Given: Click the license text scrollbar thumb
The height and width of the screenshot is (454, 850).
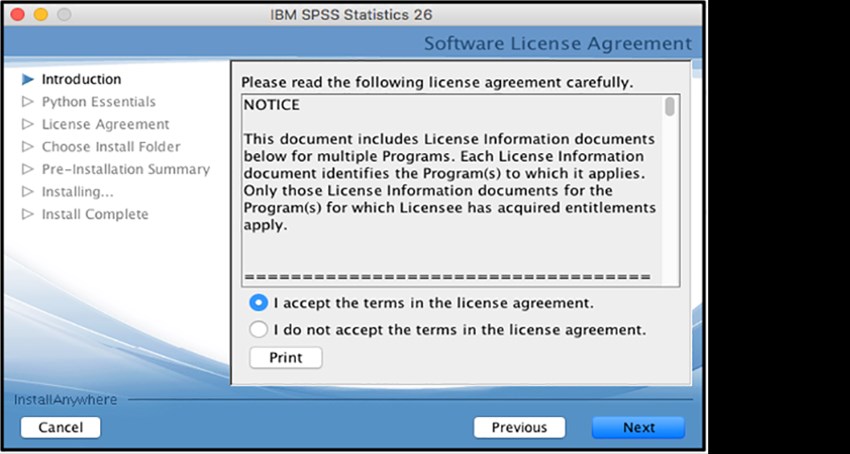Looking at the screenshot, I should 670,106.
